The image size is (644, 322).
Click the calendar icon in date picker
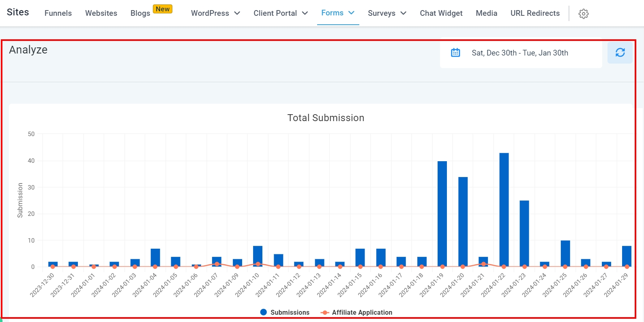(455, 53)
